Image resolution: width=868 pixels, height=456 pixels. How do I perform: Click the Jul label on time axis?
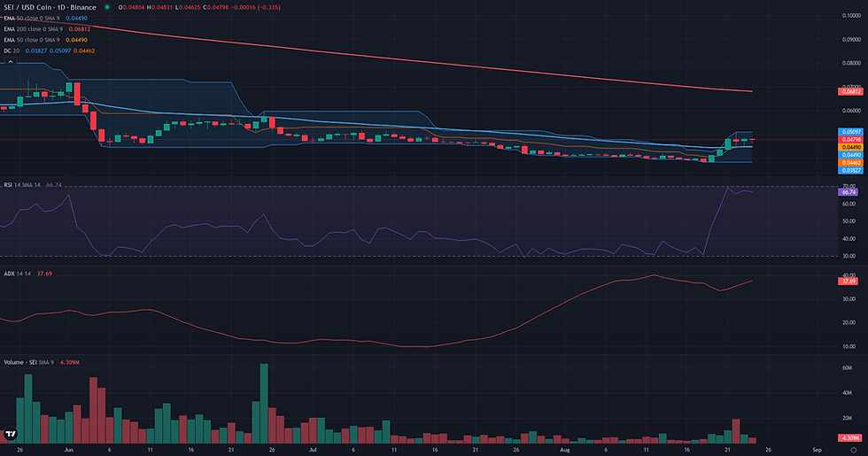tap(312, 450)
